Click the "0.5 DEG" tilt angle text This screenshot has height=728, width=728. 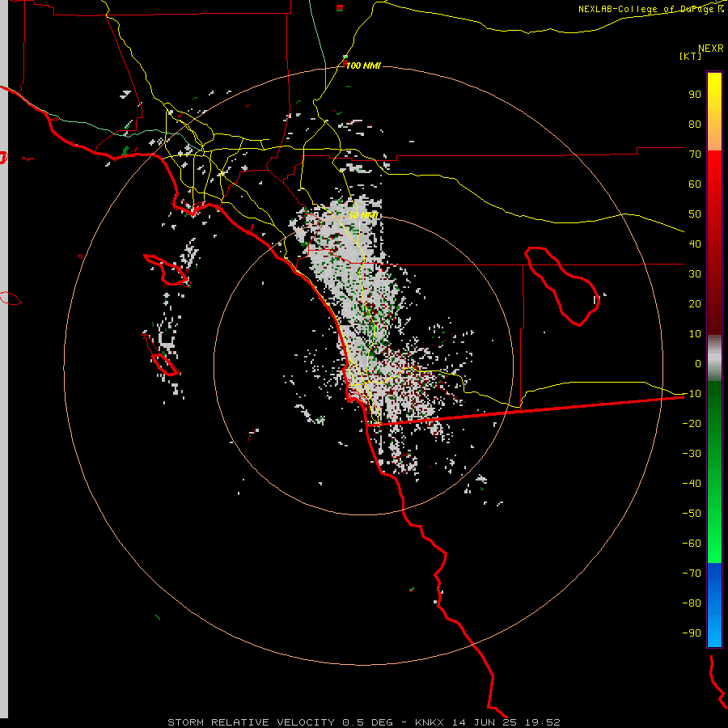pyautogui.click(x=368, y=722)
